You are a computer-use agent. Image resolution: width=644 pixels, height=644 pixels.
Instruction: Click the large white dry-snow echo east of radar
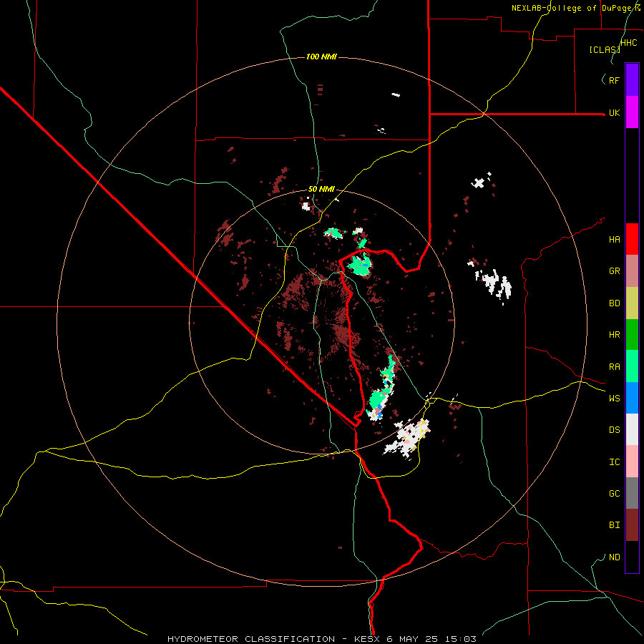tap(494, 283)
